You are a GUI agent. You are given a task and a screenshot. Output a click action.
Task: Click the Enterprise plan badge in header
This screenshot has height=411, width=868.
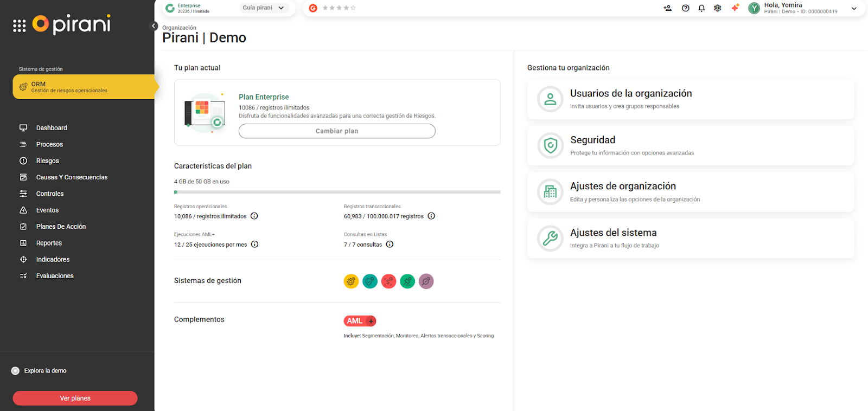coord(188,8)
